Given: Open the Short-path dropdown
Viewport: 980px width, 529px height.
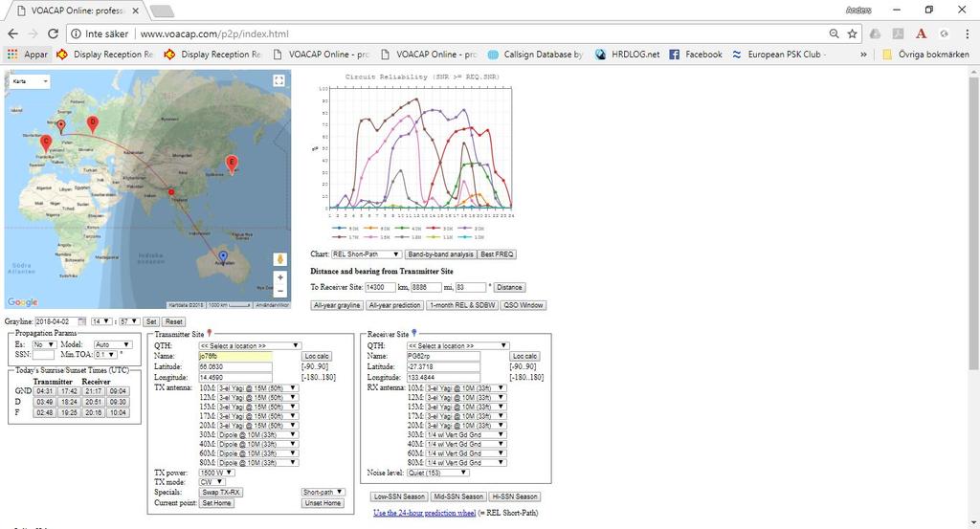Looking at the screenshot, I should pos(323,492).
